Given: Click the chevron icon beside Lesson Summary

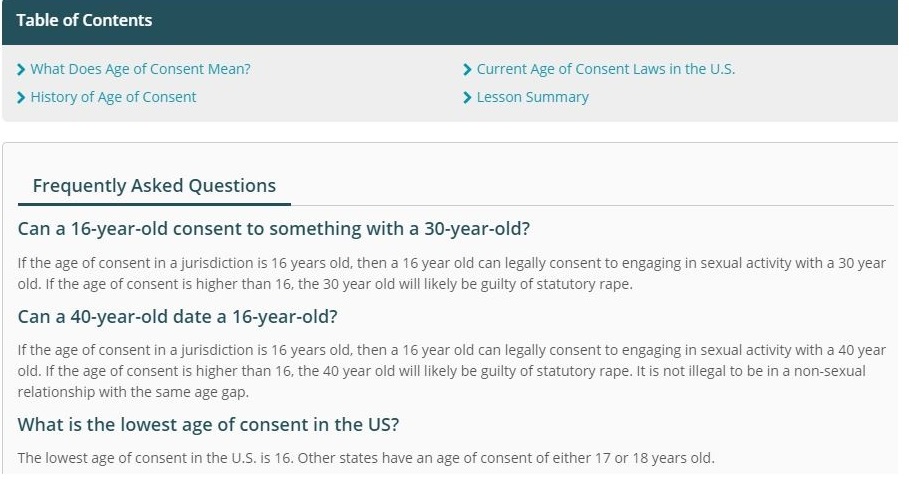Looking at the screenshot, I should pyautogui.click(x=467, y=97).
